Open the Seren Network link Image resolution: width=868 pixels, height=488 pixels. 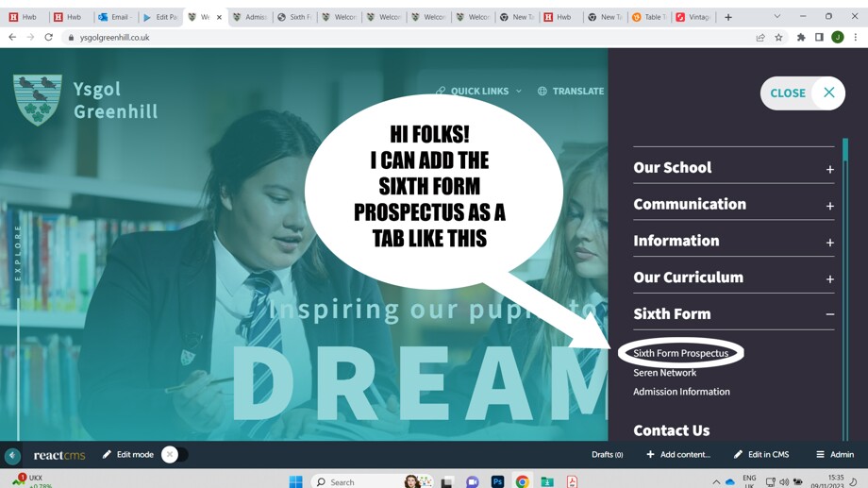pos(664,373)
